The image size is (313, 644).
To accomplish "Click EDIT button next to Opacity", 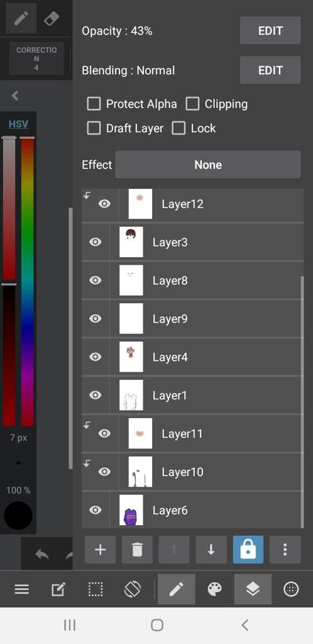I will click(x=270, y=31).
